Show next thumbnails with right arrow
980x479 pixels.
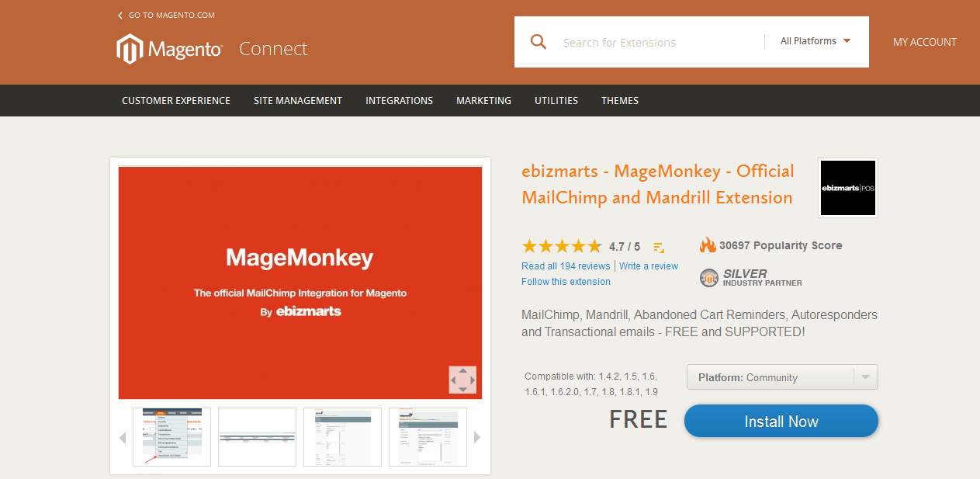(477, 438)
